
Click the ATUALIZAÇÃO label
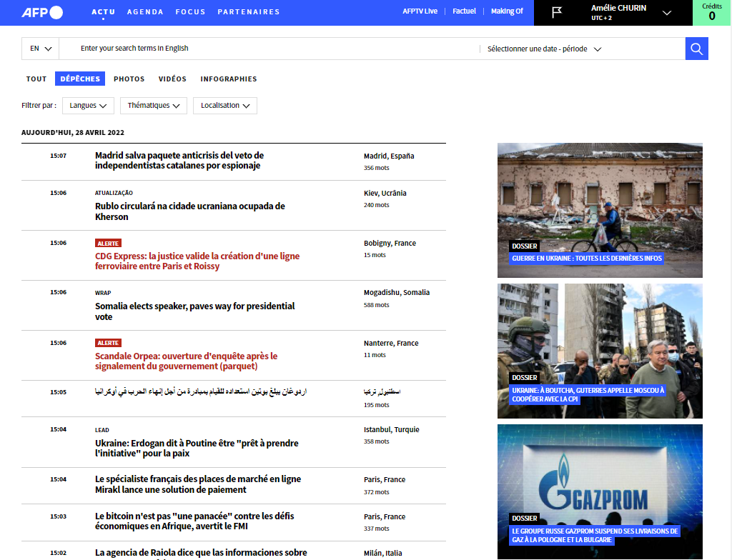pos(114,193)
